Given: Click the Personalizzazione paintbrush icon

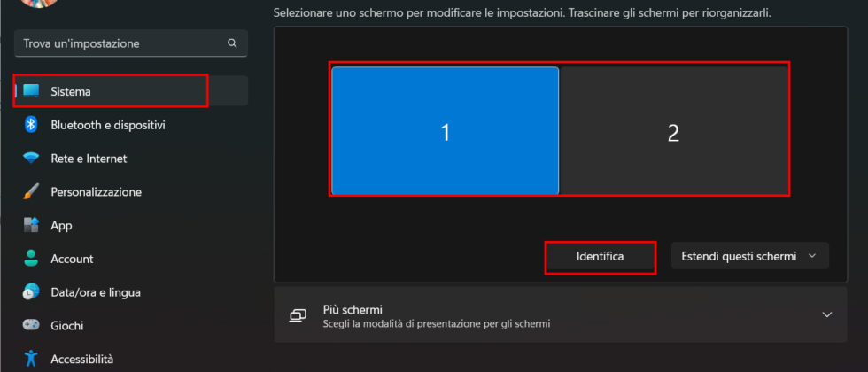Looking at the screenshot, I should [x=31, y=191].
